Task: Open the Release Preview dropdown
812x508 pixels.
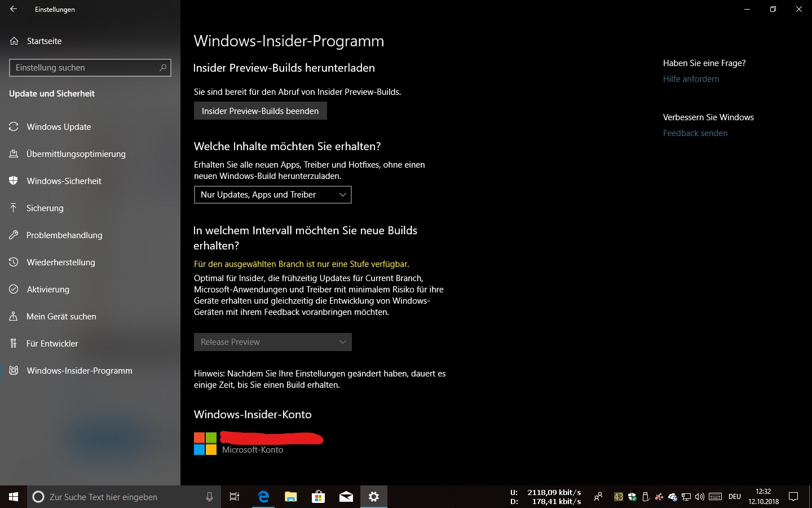Action: [273, 342]
